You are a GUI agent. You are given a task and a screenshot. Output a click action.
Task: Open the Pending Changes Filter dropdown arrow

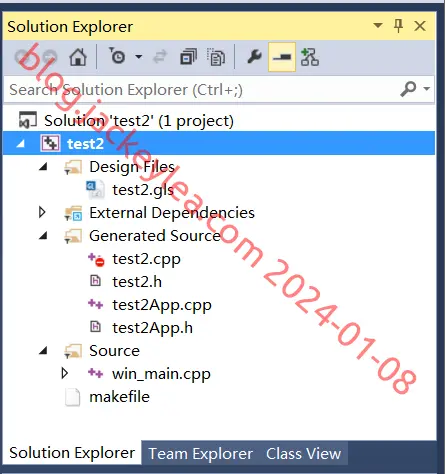point(139,57)
